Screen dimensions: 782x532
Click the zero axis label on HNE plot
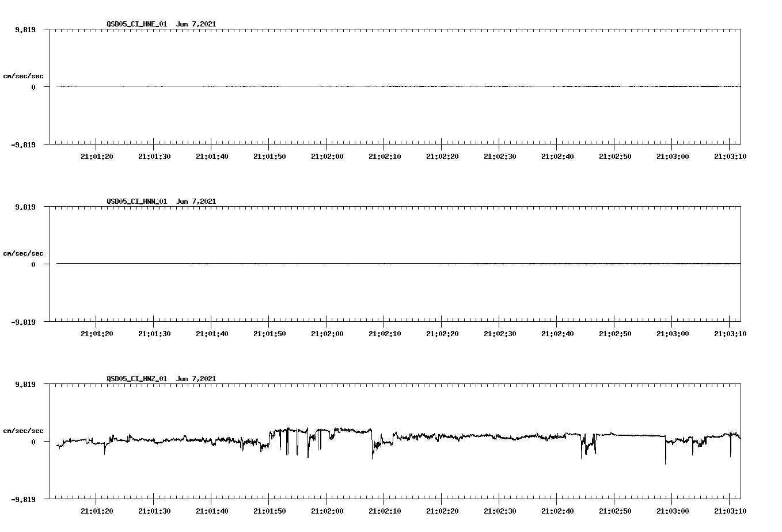[x=33, y=88]
